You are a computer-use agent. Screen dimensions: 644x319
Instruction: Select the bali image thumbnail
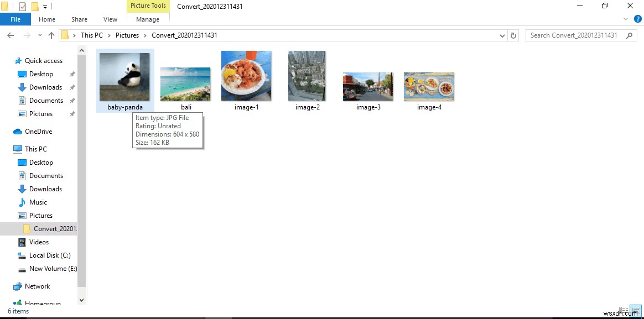point(185,83)
